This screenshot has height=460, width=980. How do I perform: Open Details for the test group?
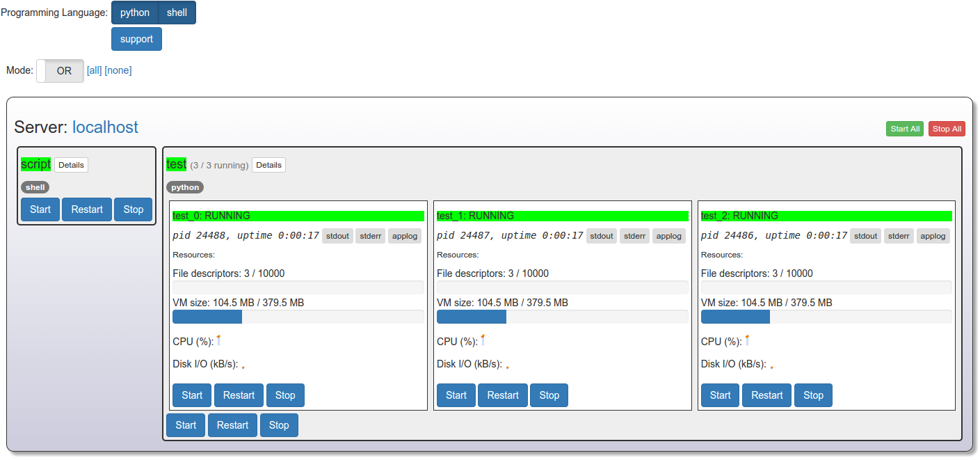tap(268, 165)
